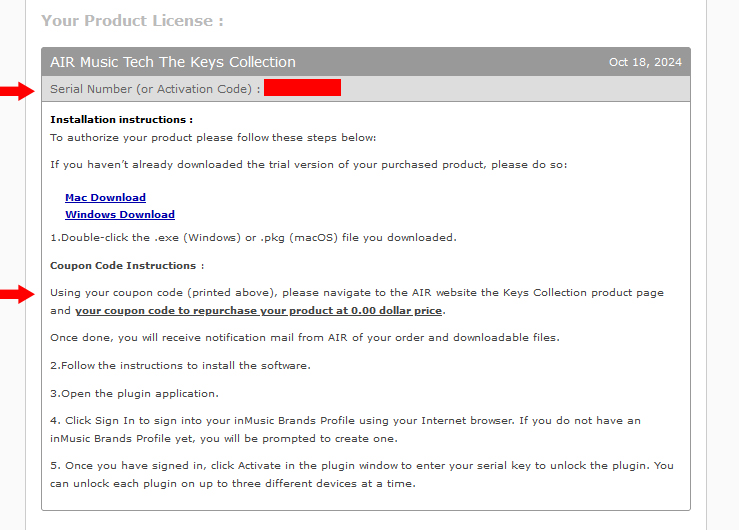Click the trial version download sentence
Viewport: 739px width, 530px height.
coord(308,164)
